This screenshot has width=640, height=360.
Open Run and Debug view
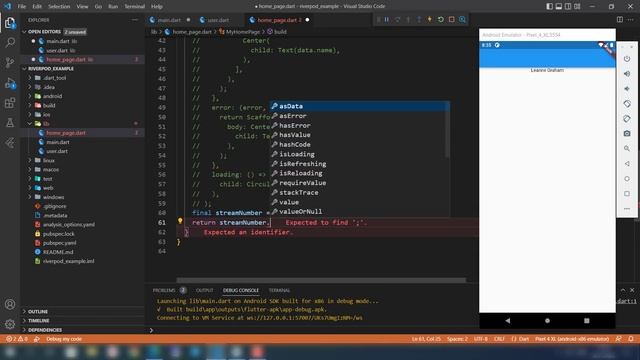(10, 83)
